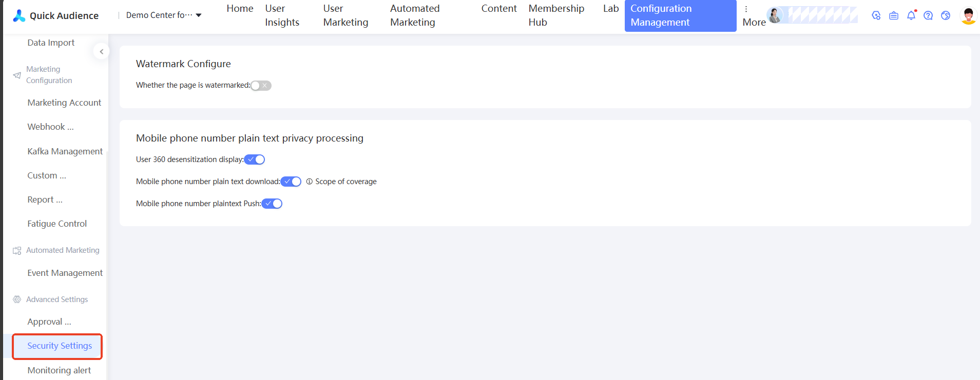Open the Demo Center workspace dropdown
Viewport: 980px width, 380px height.
click(163, 15)
